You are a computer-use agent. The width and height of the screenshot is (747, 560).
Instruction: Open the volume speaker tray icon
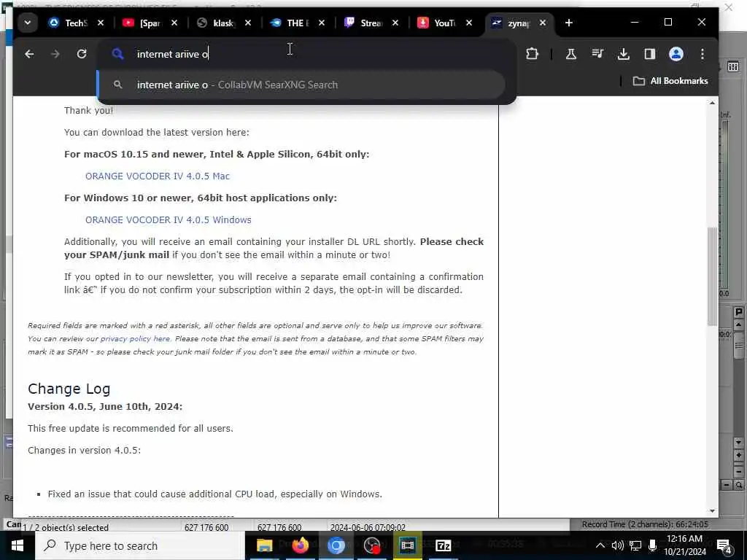tap(617, 545)
